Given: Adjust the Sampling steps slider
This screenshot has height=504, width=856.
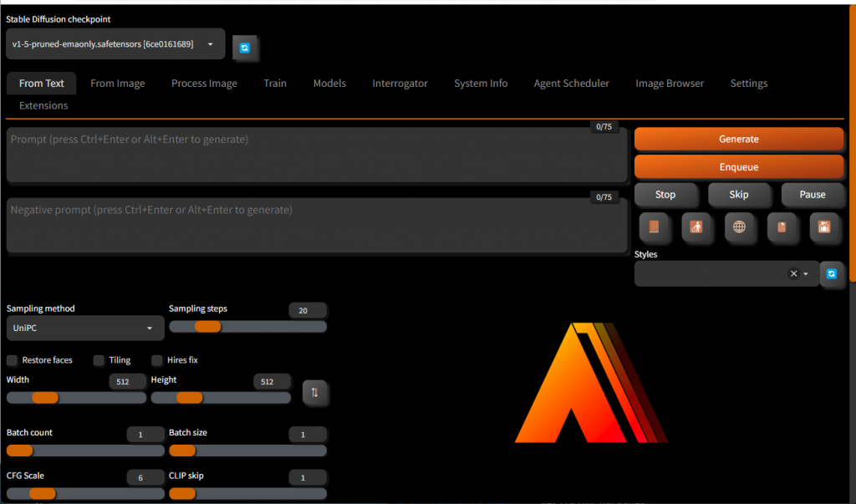Looking at the screenshot, I should (x=247, y=327).
